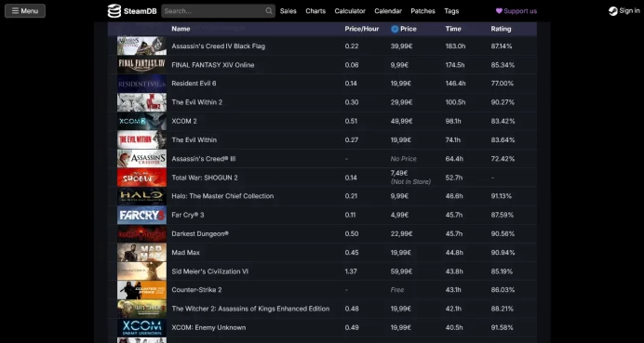644x343 pixels.
Task: Sort table by Name column
Action: pyautogui.click(x=181, y=29)
